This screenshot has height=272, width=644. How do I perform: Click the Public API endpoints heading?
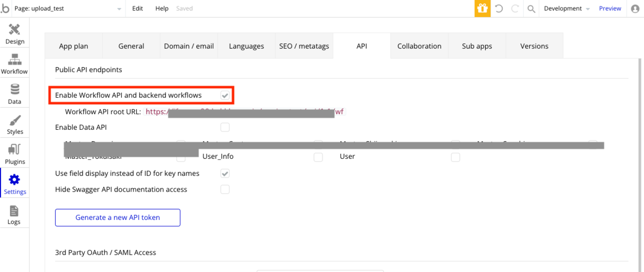point(89,70)
